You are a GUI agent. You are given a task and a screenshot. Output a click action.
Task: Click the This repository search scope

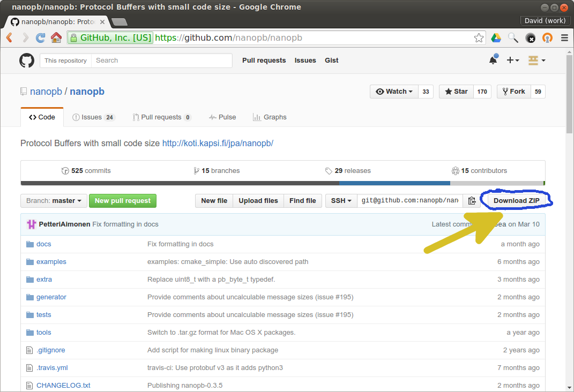[x=65, y=61]
